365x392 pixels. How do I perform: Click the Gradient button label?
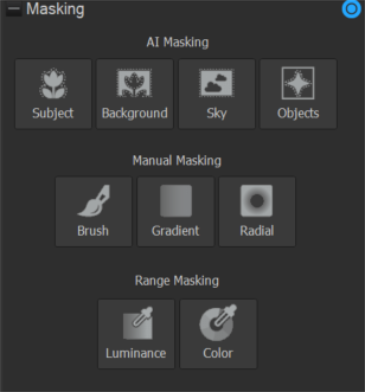(175, 231)
